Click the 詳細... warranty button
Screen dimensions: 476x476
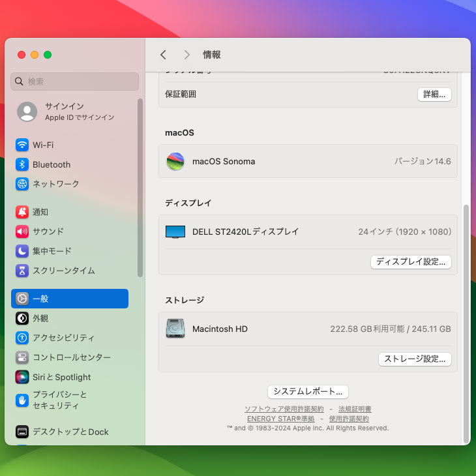[434, 95]
